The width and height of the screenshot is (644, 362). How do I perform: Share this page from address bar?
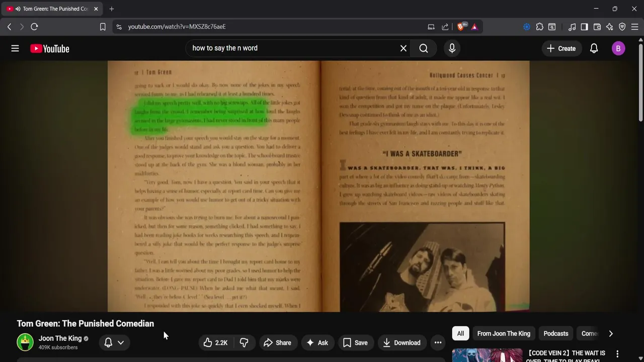(445, 27)
